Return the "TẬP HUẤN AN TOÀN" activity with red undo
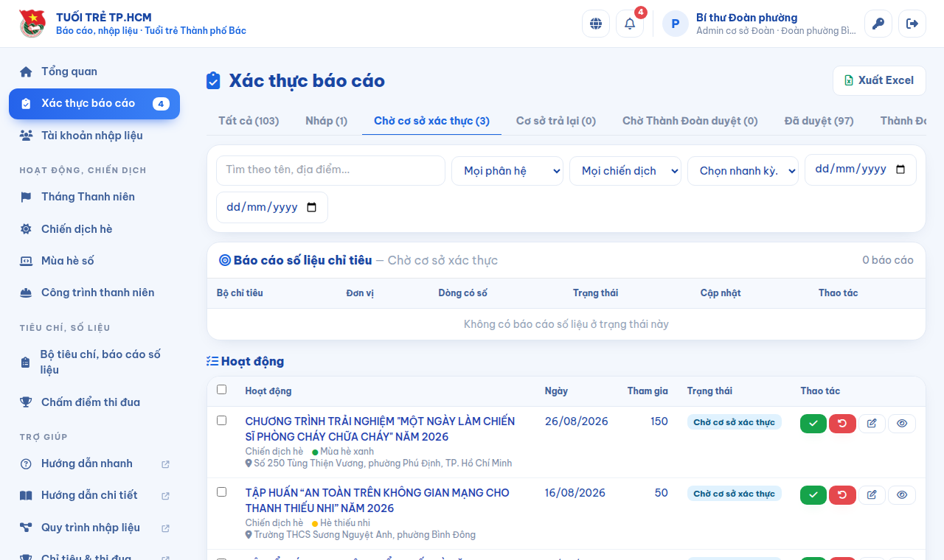This screenshot has width=944, height=560. coord(842,495)
